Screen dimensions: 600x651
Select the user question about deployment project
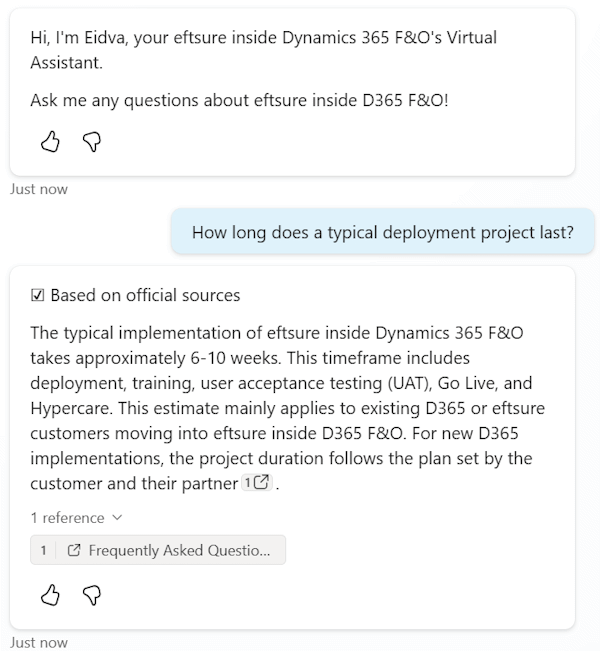382,233
